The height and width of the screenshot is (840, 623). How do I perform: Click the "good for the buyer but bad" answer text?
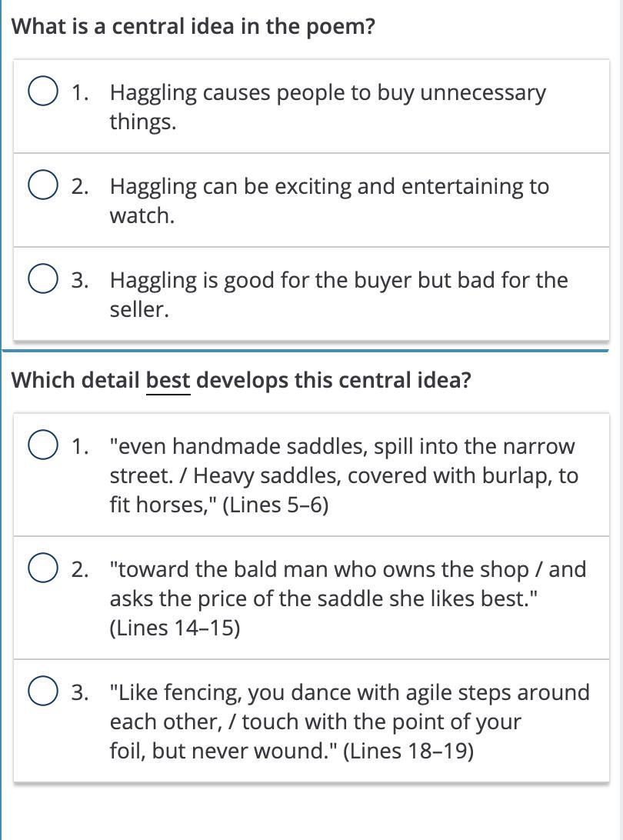point(338,280)
